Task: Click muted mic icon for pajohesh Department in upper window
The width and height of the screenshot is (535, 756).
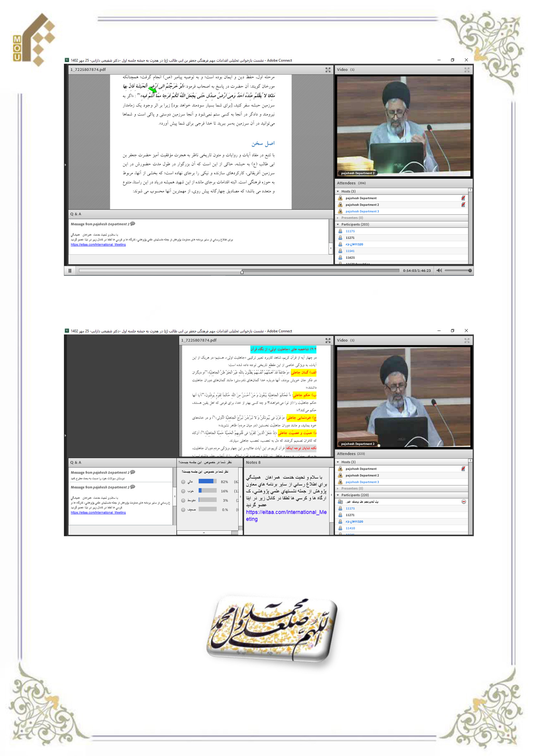Action: pos(463,198)
